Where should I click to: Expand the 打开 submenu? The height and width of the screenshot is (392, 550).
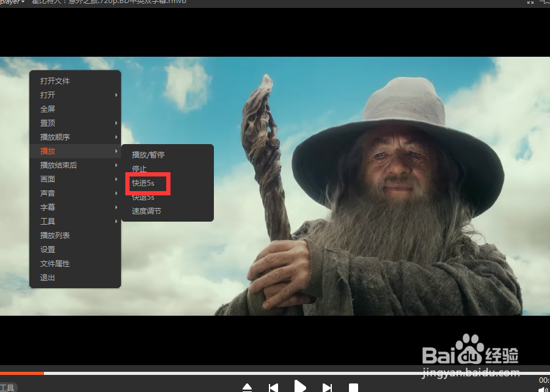click(x=75, y=95)
